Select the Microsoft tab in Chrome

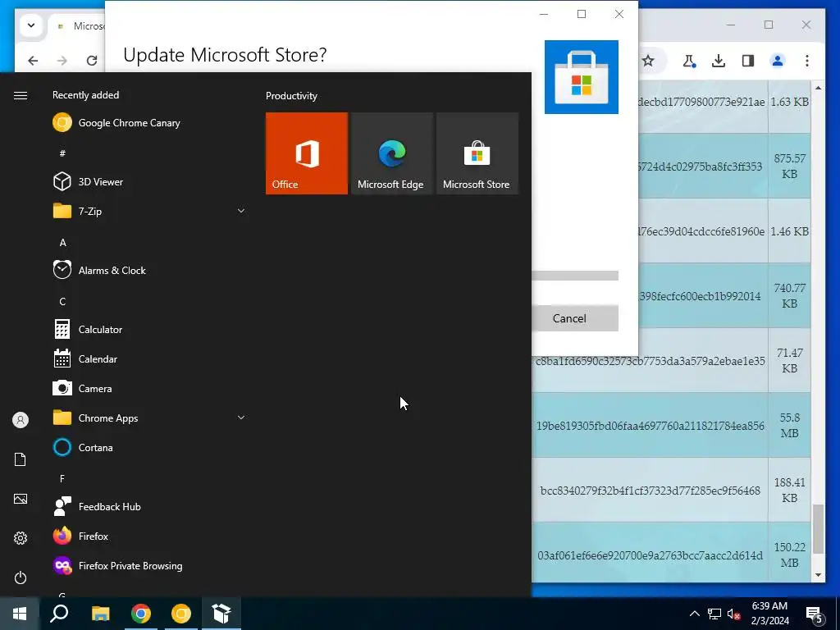tap(77, 25)
